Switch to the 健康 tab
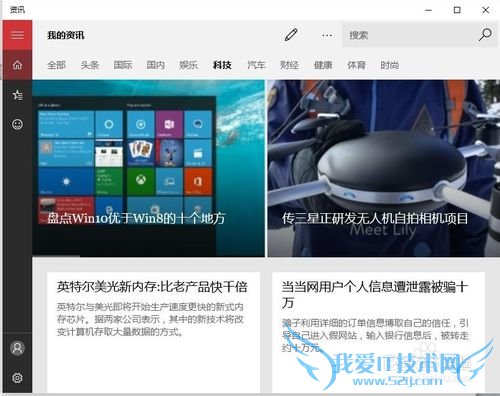This screenshot has height=396, width=500. 323,65
